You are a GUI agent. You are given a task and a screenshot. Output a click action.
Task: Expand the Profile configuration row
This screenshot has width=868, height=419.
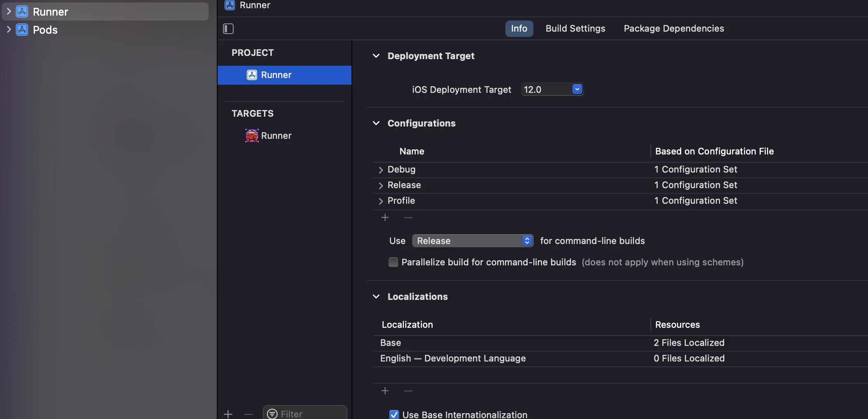tap(381, 201)
